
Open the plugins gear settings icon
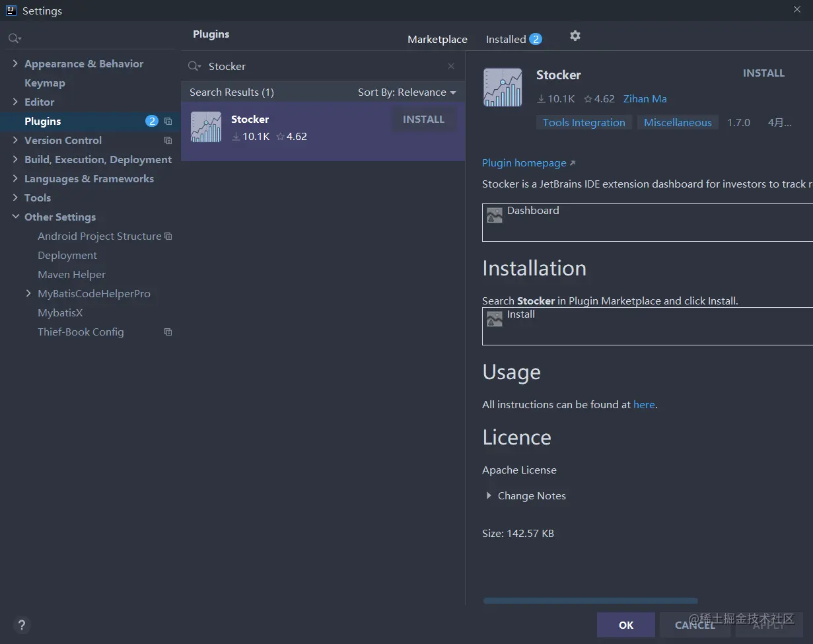(x=575, y=36)
